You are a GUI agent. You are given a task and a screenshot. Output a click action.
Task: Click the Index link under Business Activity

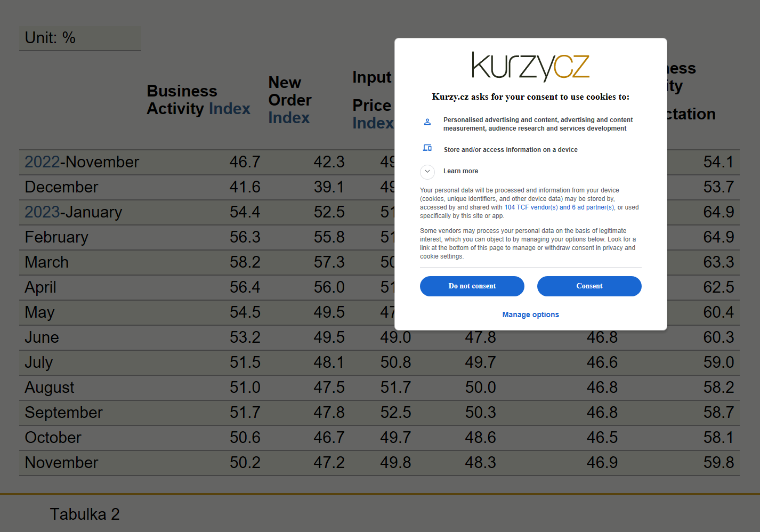point(230,109)
